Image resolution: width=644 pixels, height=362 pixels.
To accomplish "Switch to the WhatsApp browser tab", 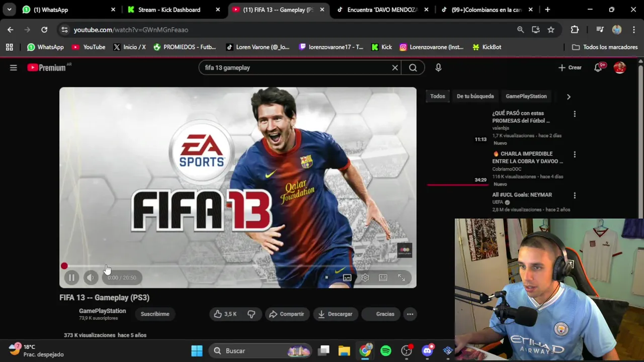I will (x=69, y=10).
